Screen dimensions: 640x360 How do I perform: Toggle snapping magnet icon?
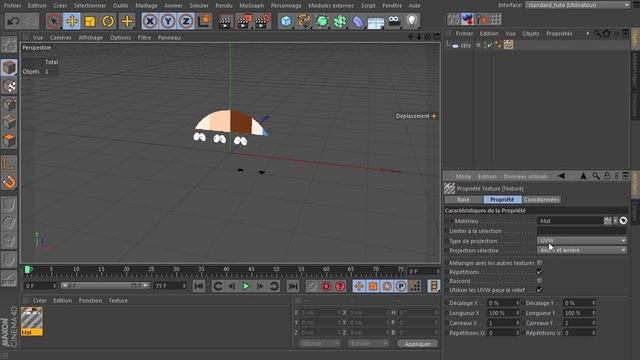9,182
